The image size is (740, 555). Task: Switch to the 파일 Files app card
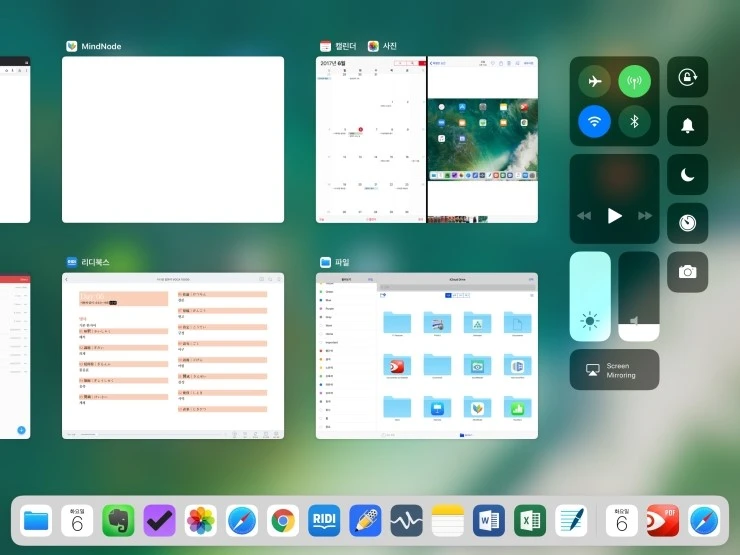pyautogui.click(x=427, y=356)
